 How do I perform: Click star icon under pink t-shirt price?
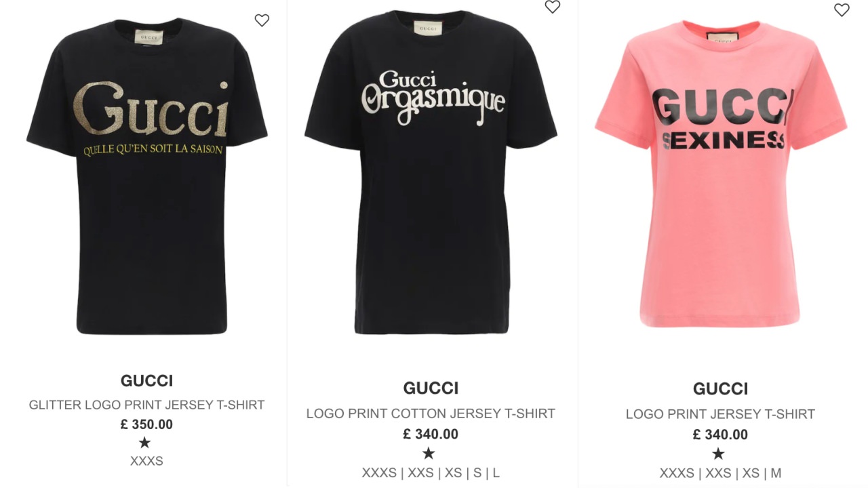click(718, 453)
